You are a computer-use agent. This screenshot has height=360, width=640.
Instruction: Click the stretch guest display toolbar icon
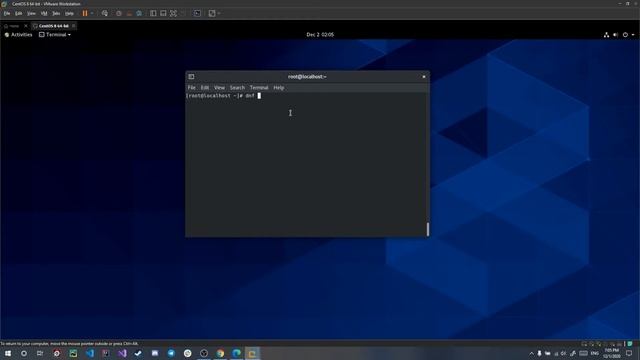[x=212, y=13]
